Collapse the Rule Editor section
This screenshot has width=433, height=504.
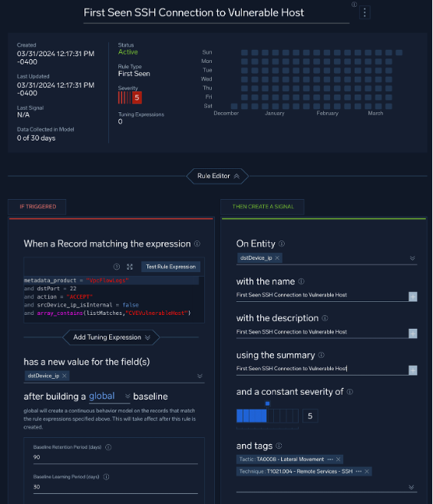coord(217,176)
